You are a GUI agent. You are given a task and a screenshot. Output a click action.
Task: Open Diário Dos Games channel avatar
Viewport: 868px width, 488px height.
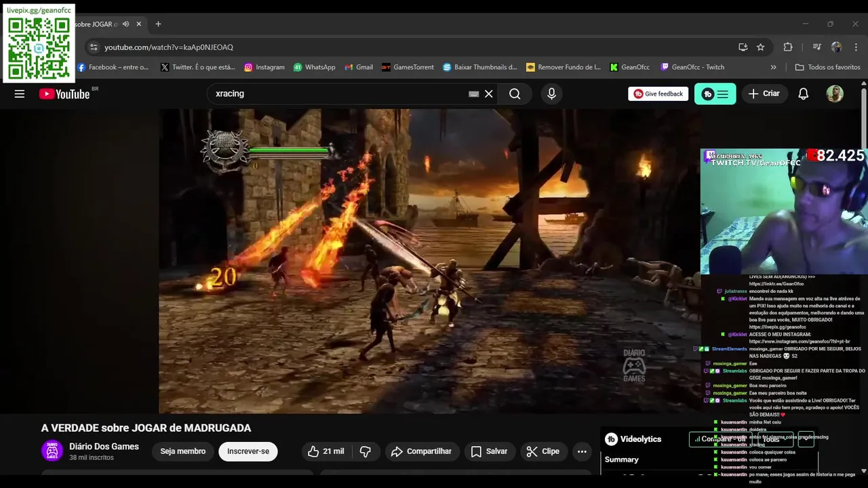click(52, 451)
